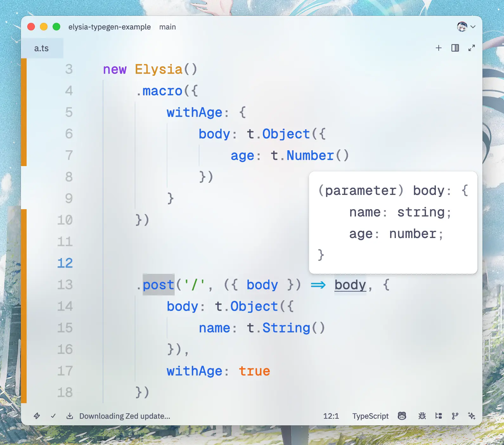Zoom the pane with the diagonal arrows icon

tap(472, 48)
